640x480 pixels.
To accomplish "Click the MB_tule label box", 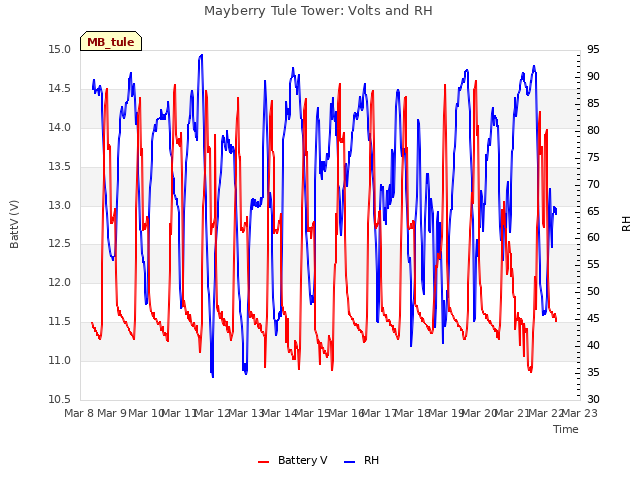I will click(x=111, y=41).
